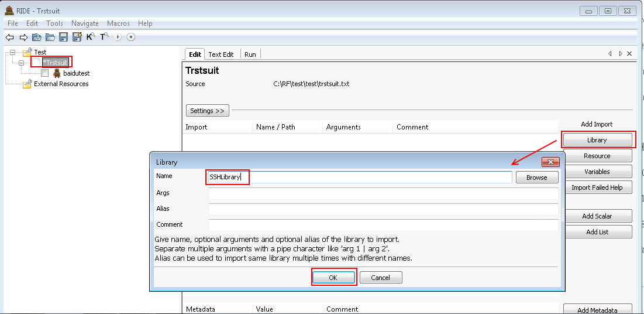The height and width of the screenshot is (314, 644).
Task: Click the baidutest robot icon
Action: tap(57, 73)
